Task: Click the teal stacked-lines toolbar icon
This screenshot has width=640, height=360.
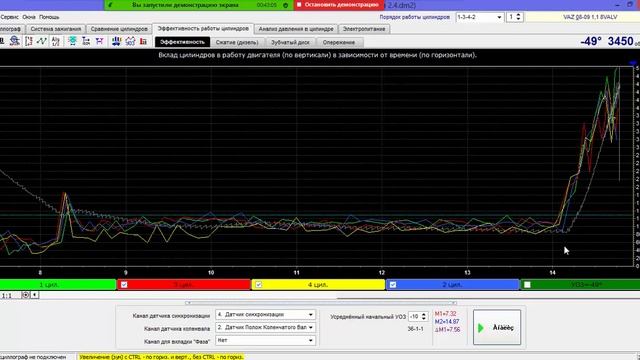Action: coord(72,41)
